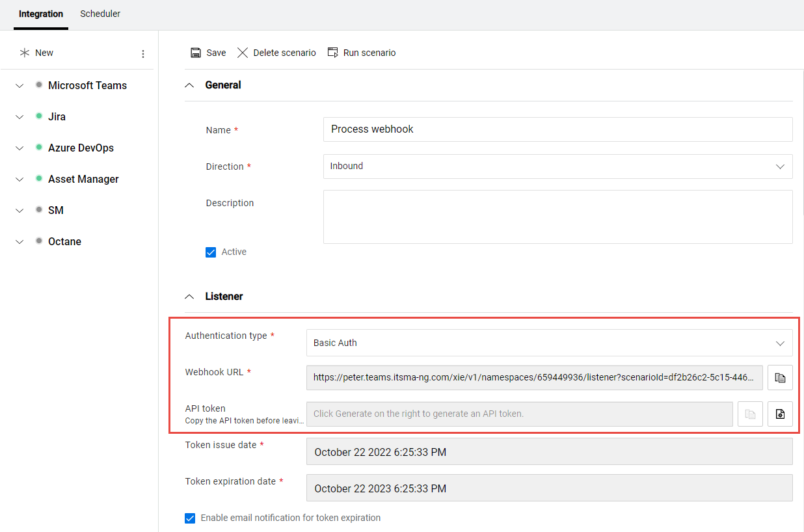Click the New scenario asterisk icon
804x532 pixels.
click(x=23, y=52)
